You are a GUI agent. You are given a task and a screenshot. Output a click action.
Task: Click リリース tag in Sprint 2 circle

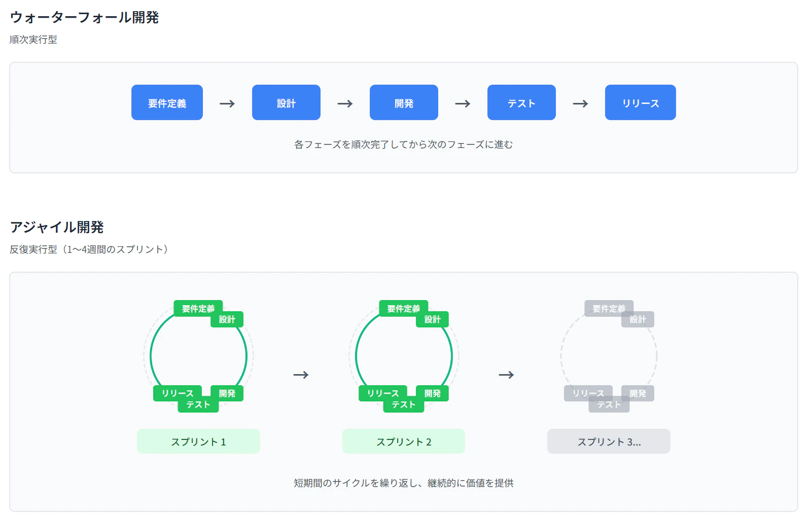(383, 393)
